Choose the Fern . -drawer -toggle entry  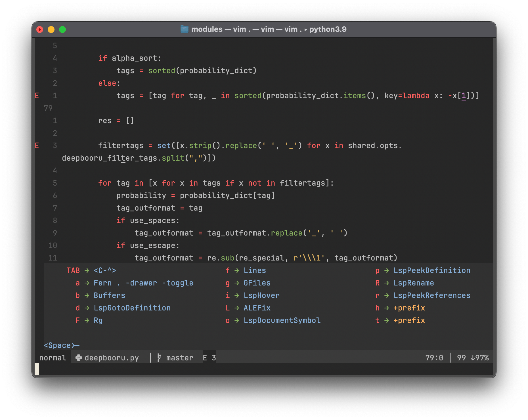pos(135,283)
